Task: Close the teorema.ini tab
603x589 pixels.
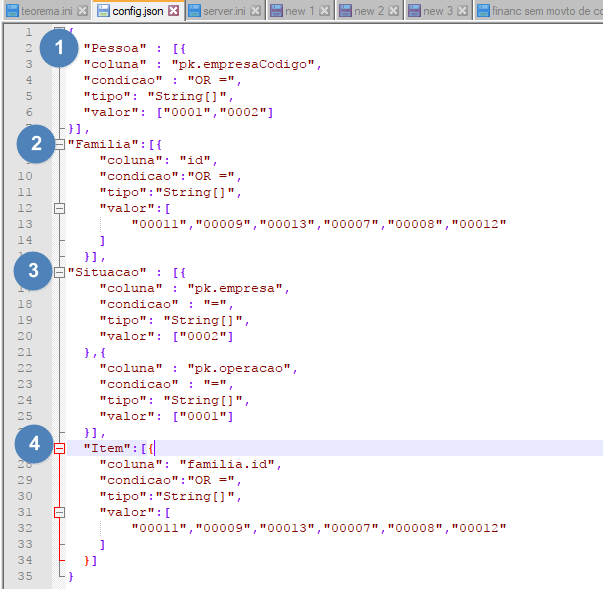Action: [x=82, y=11]
